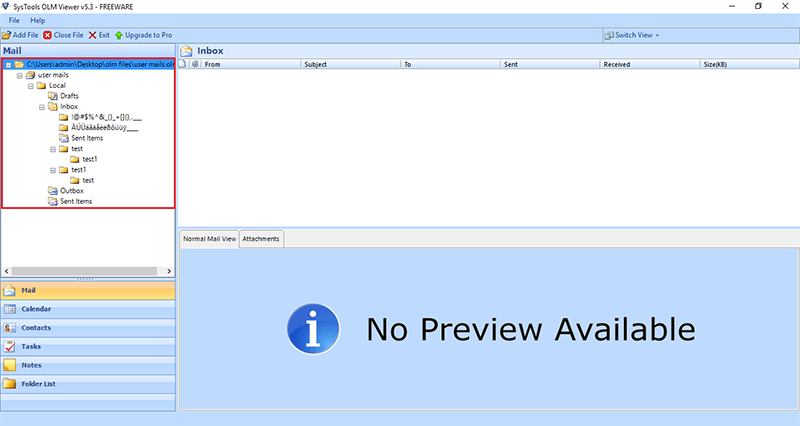Switch to Notes section
This screenshot has width=800, height=426.
[x=88, y=365]
